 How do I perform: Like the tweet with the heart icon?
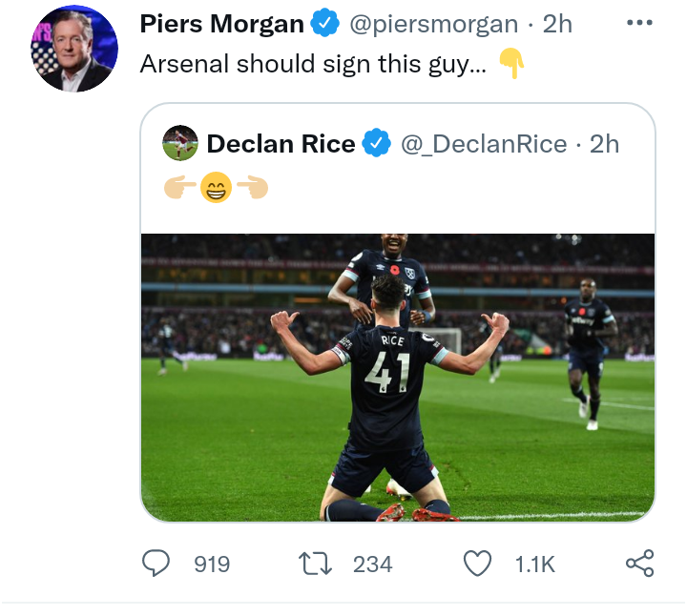pos(477,564)
